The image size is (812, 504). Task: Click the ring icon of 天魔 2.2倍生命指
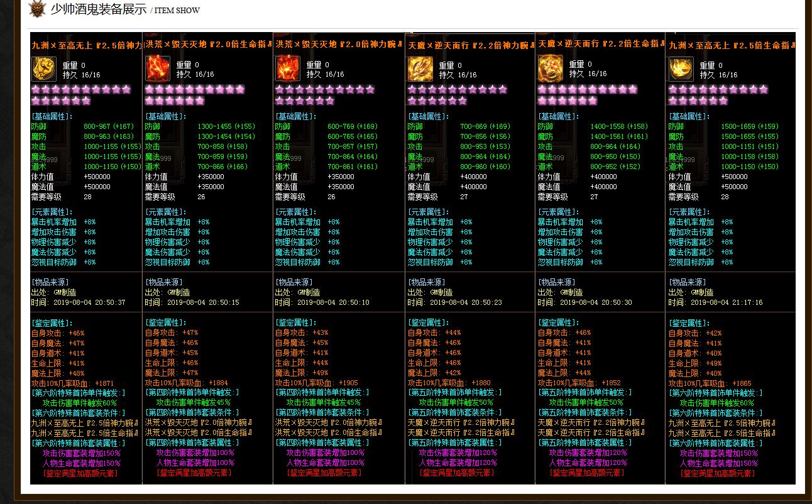[x=551, y=68]
